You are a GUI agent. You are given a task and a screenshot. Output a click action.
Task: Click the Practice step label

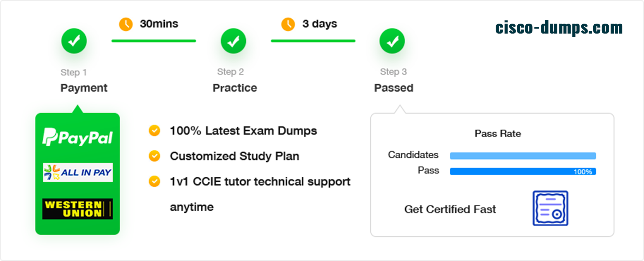(235, 88)
